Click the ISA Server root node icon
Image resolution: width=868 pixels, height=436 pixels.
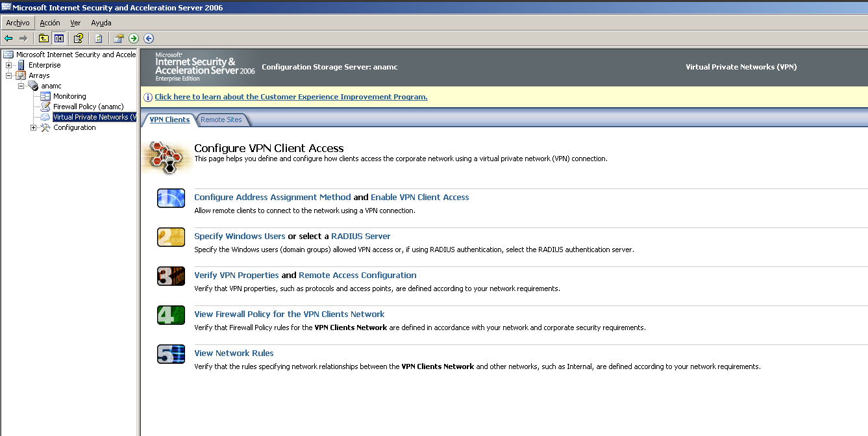(x=8, y=55)
